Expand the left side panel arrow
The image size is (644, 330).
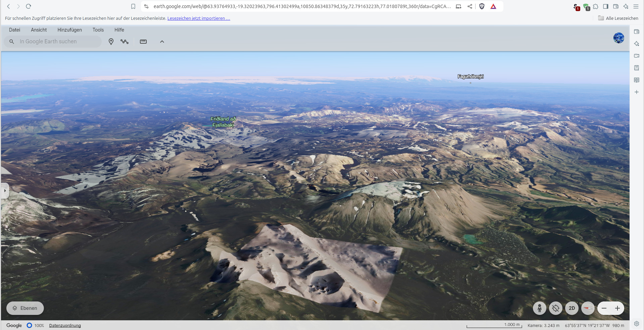[5, 191]
